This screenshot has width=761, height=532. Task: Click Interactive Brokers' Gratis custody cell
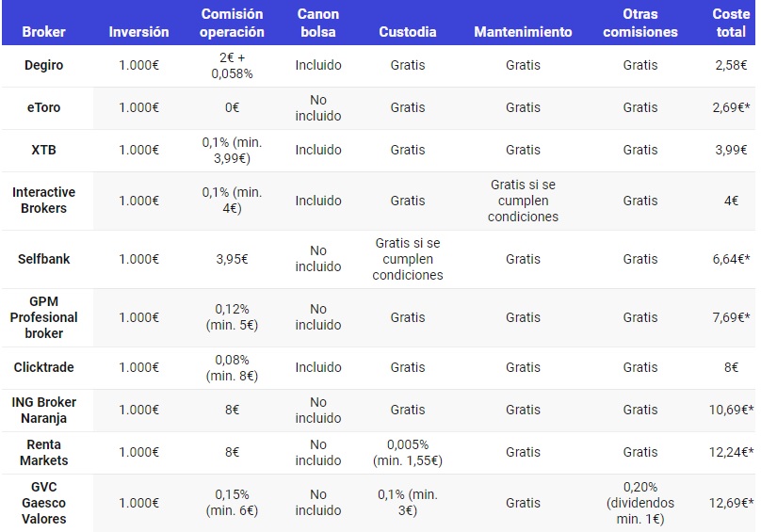coord(408,201)
